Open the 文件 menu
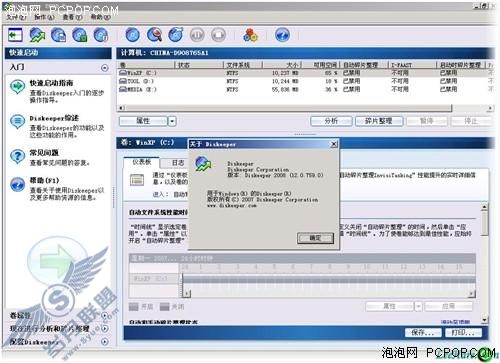Viewport: 500px width, 363px height. pyautogui.click(x=17, y=17)
